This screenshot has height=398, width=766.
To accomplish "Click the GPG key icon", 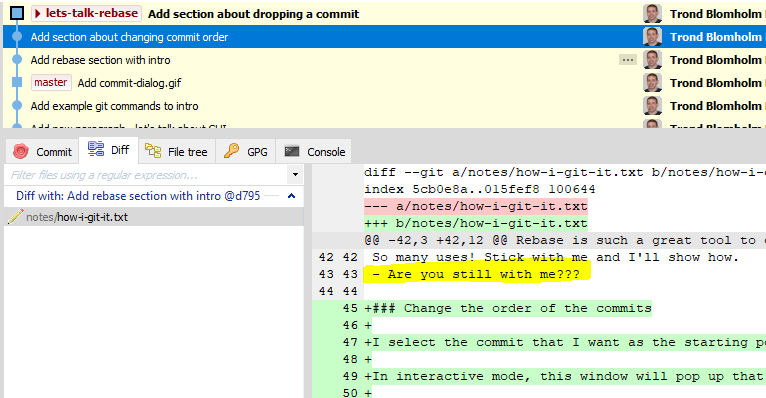I will point(232,151).
